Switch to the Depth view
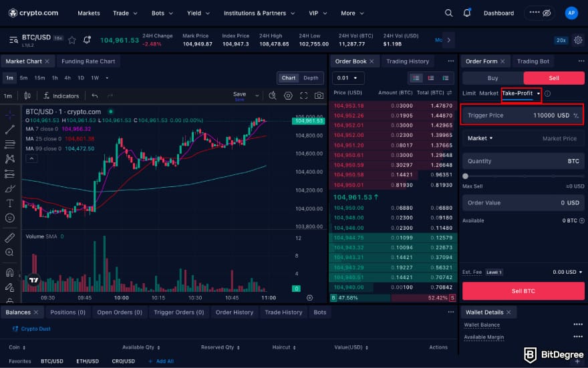Viewport: 588px width, 368px height. pos(311,78)
